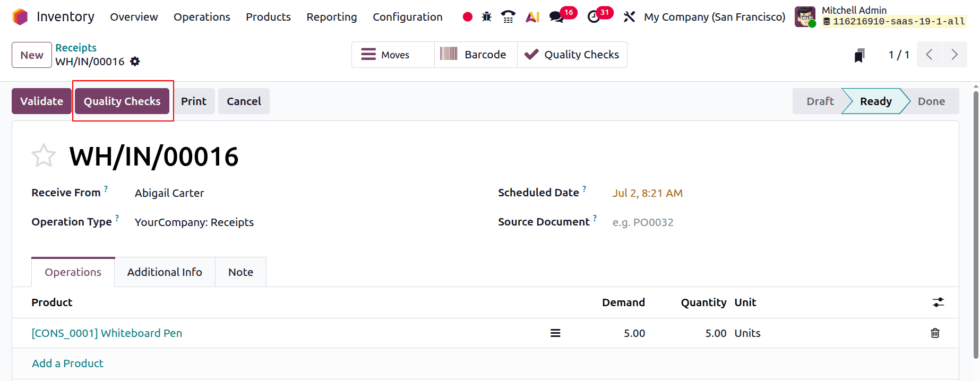Open the gear actions menu beside WH/IN/00016
This screenshot has width=980, height=381.
click(135, 62)
